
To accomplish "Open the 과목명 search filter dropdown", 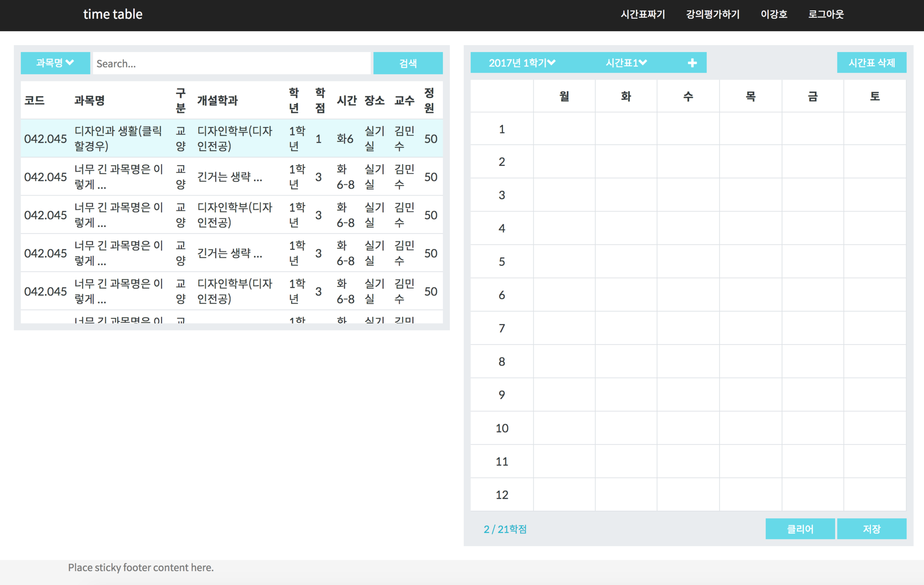I will [x=55, y=63].
